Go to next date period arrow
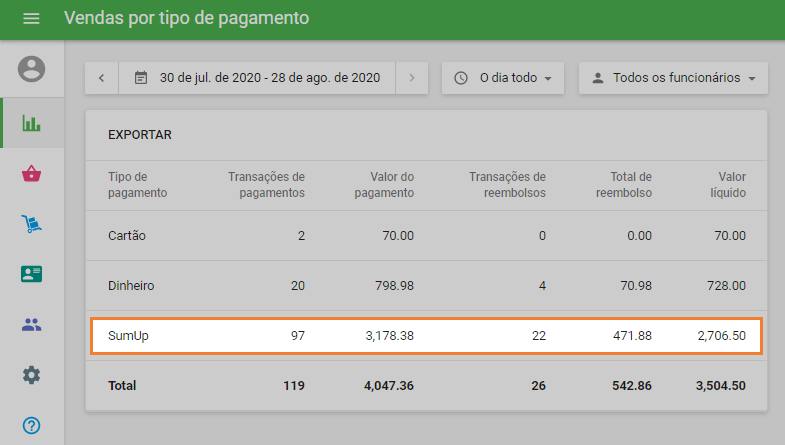The width and height of the screenshot is (785, 445). click(411, 78)
